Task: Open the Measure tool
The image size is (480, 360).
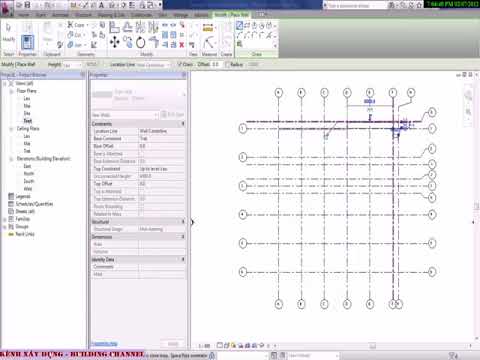Action: [x=208, y=28]
